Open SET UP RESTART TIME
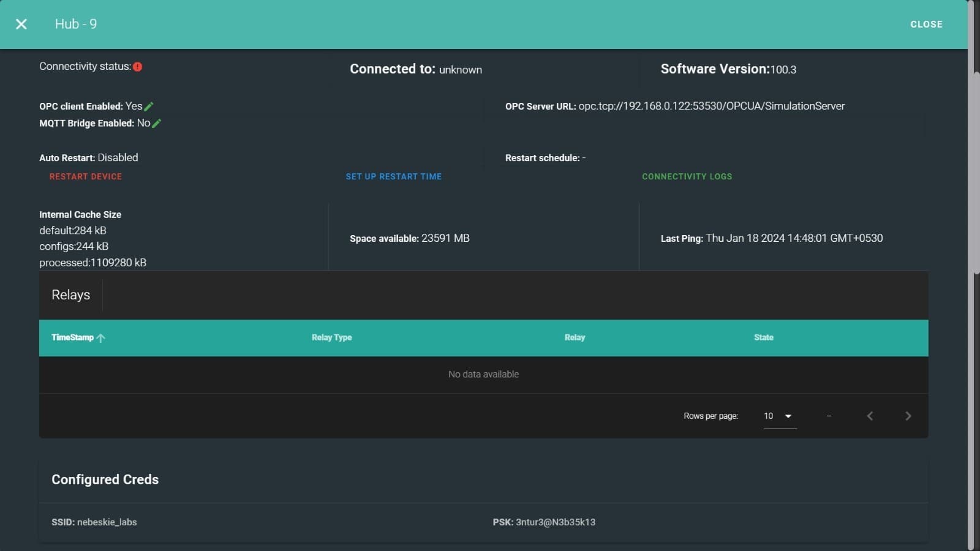Screen dimensions: 980x551 click(393, 176)
